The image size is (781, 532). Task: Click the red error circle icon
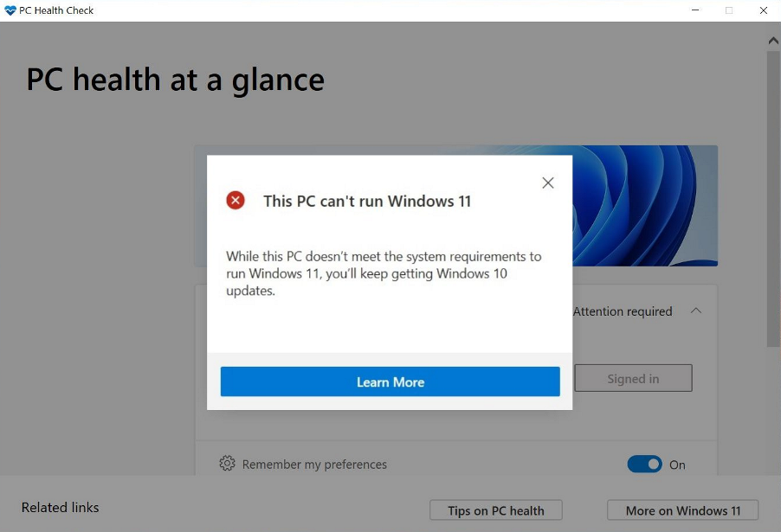235,200
